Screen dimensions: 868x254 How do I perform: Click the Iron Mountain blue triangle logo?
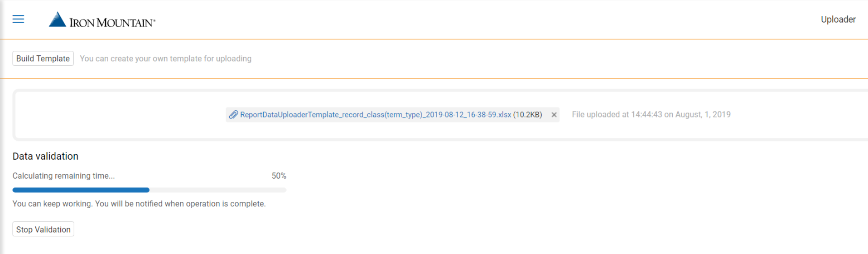pos(58,20)
